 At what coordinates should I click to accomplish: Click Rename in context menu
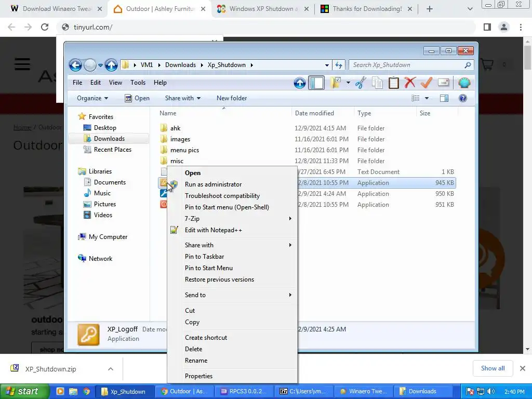pos(232,361)
